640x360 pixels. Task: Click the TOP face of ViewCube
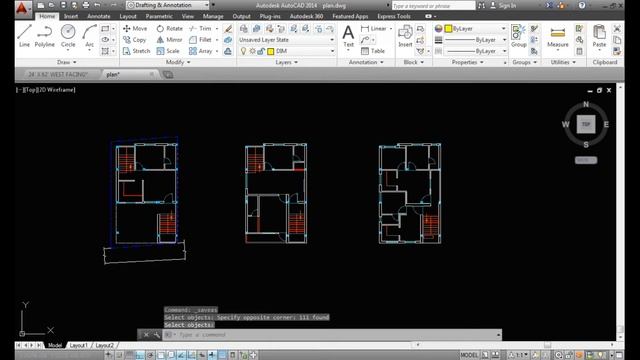[x=586, y=124]
